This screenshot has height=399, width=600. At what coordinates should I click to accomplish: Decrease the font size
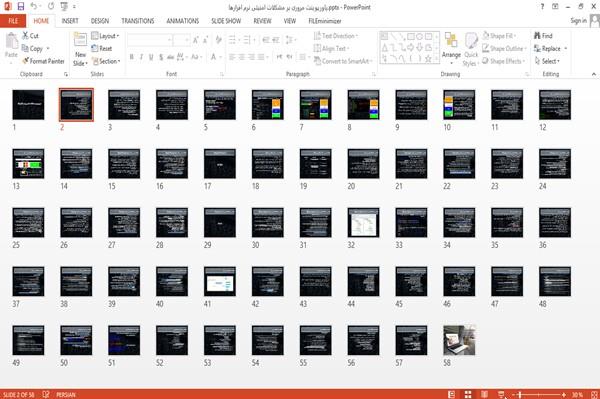(206, 40)
